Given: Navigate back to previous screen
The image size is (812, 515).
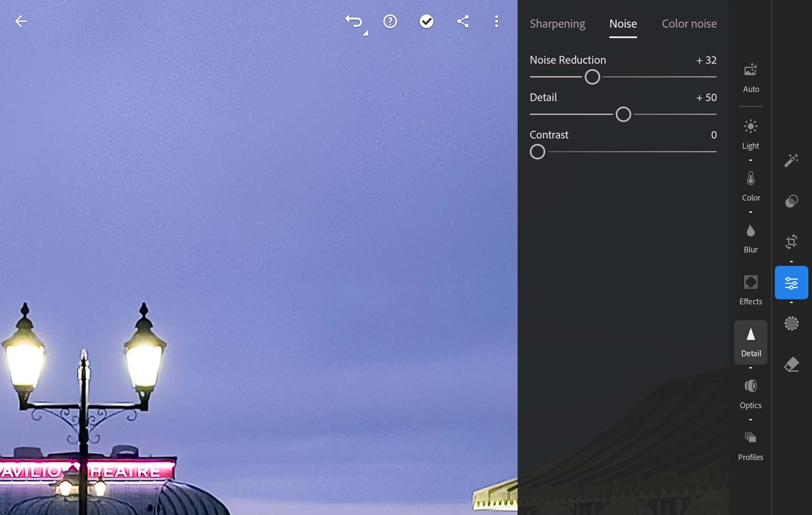Looking at the screenshot, I should (x=21, y=21).
